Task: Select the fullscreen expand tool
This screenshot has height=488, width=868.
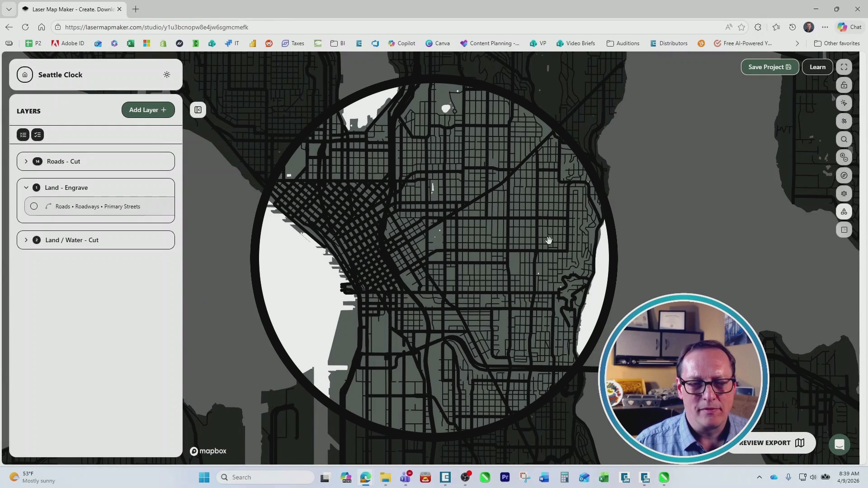Action: [x=844, y=66]
